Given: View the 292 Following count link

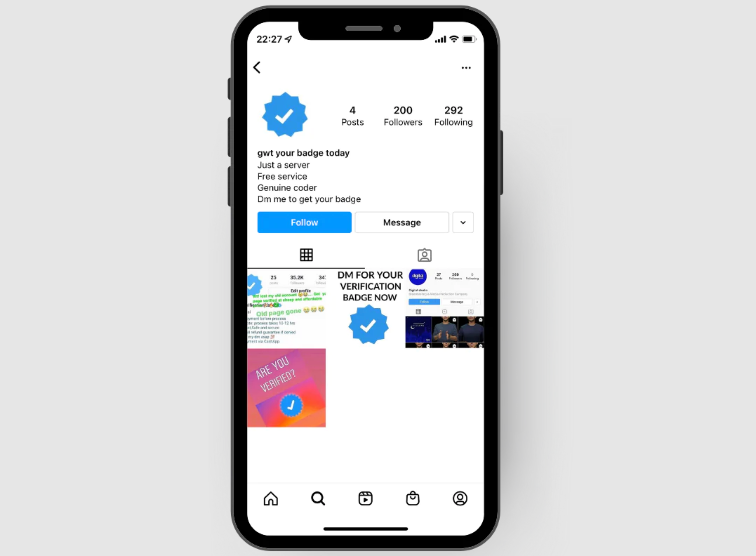Looking at the screenshot, I should (x=453, y=115).
